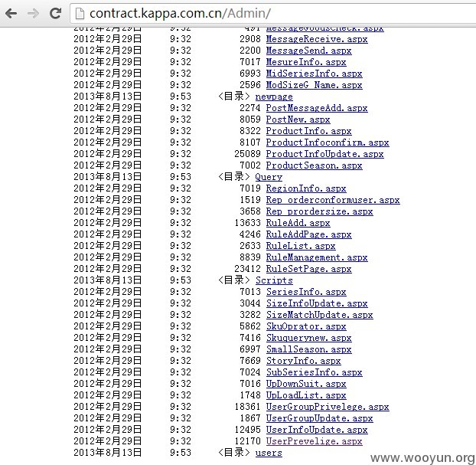The height and width of the screenshot is (465, 476).
Task: Click the browser Back arrow
Action: (x=11, y=13)
